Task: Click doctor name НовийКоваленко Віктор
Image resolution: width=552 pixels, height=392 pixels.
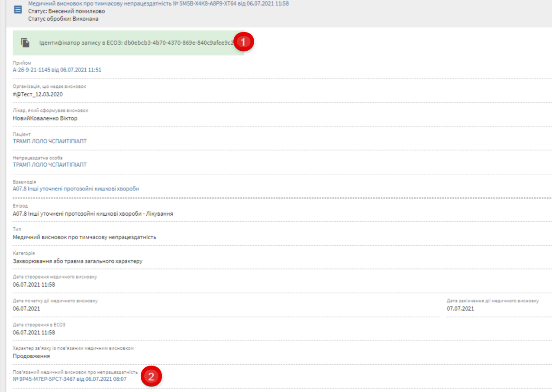Action: tap(45, 118)
